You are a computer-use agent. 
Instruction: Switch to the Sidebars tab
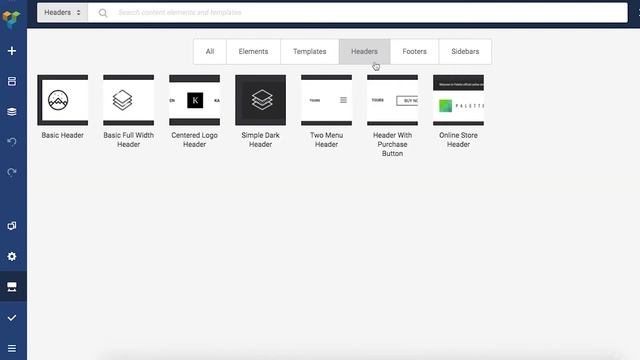(x=465, y=51)
